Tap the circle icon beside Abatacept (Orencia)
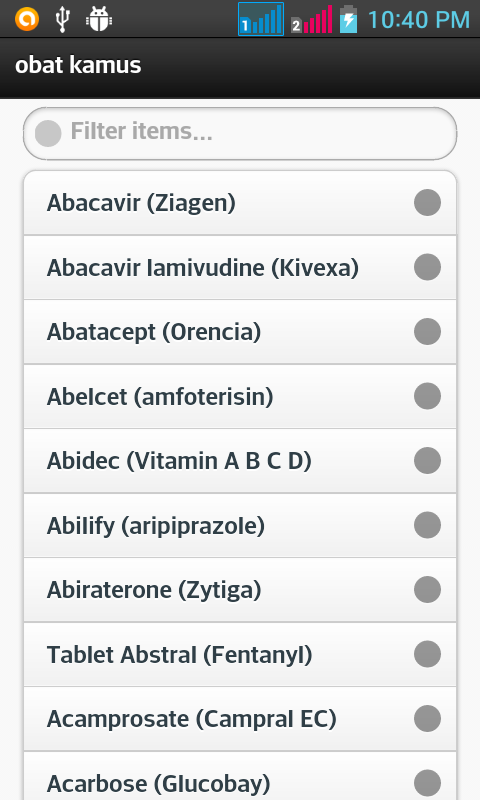Screen dimensions: 480x800 [x=427, y=332]
